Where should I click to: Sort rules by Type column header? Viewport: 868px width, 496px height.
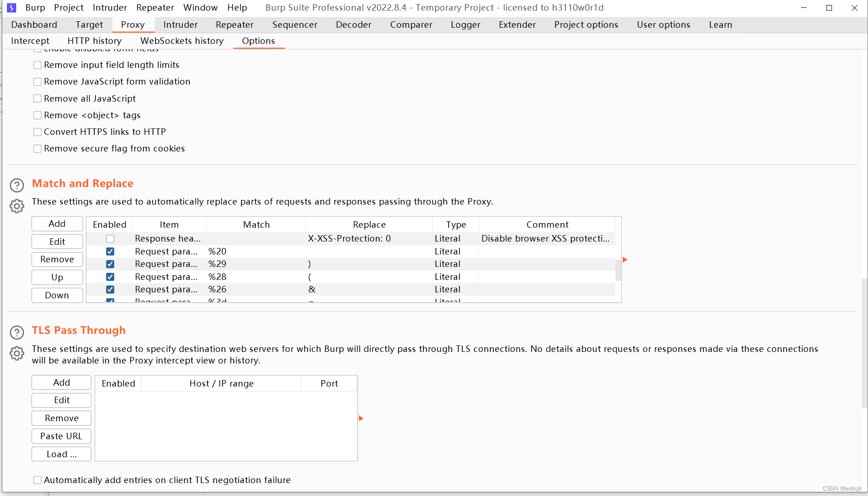456,225
